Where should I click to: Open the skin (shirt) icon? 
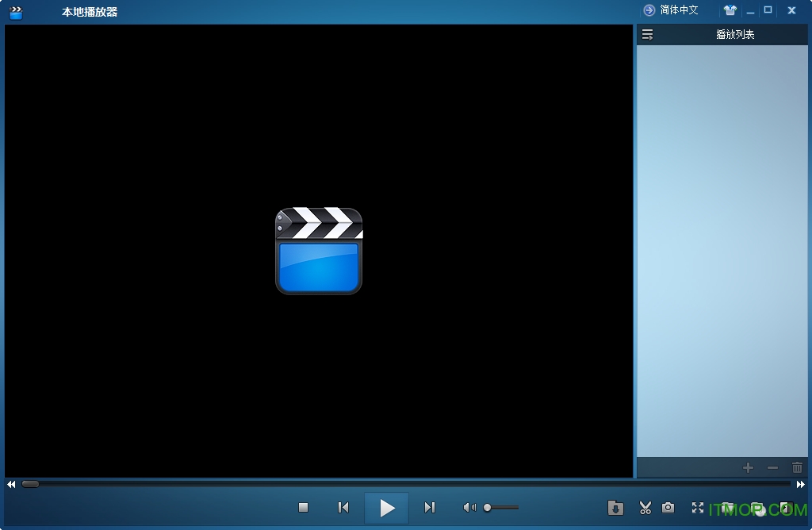click(x=730, y=10)
